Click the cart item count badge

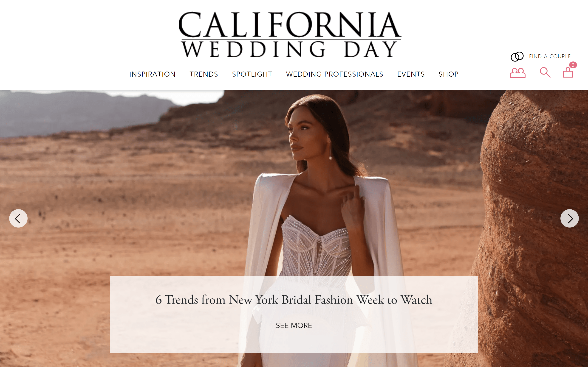[x=573, y=65]
